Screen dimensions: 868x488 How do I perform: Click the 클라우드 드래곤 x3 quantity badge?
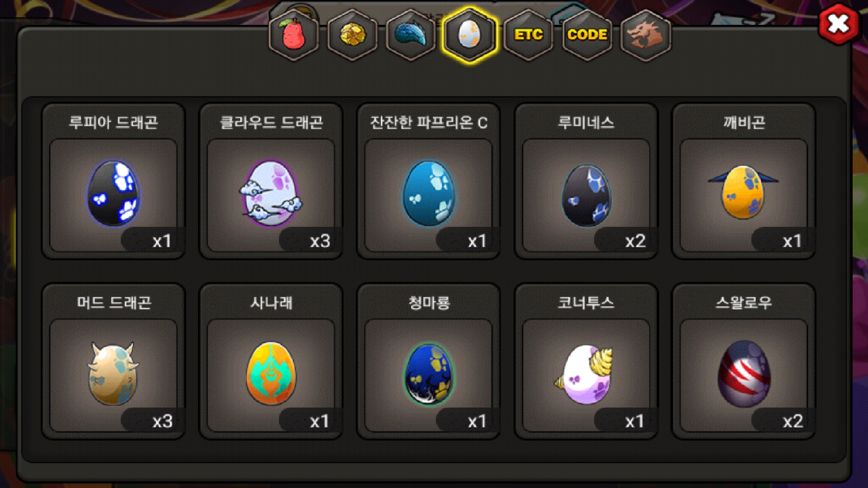coord(310,240)
